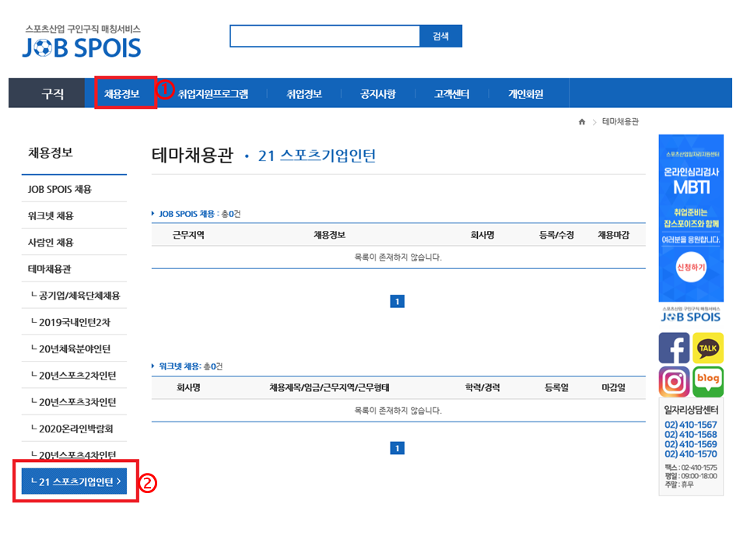Click page 1 under JOB SPOIS list
The image size is (747, 560).
397,302
